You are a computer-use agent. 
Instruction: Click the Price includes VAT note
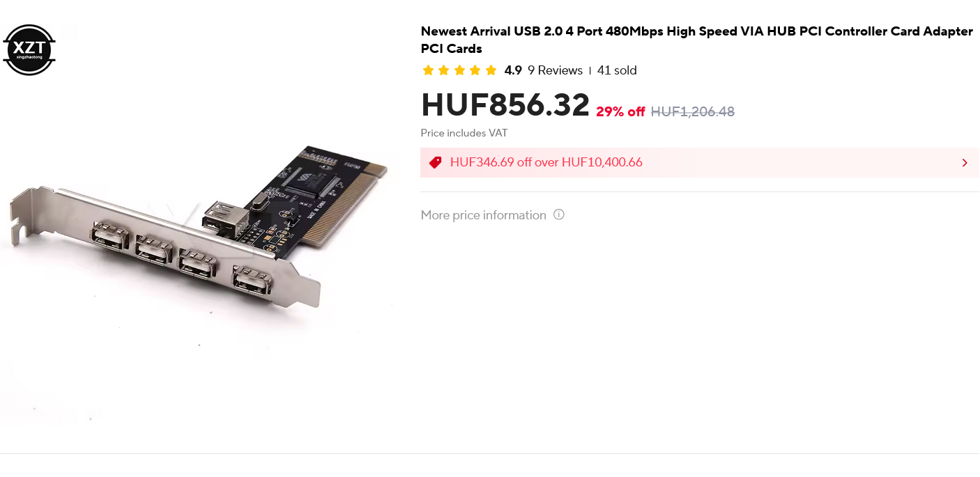pos(464,133)
